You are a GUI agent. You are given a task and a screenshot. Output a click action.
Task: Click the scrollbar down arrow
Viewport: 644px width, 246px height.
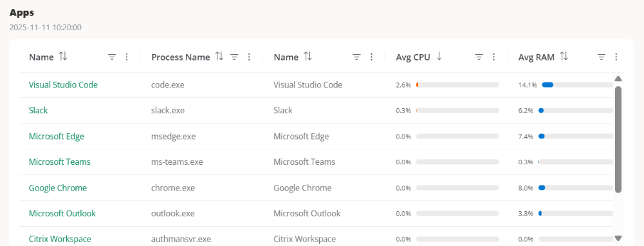click(618, 238)
